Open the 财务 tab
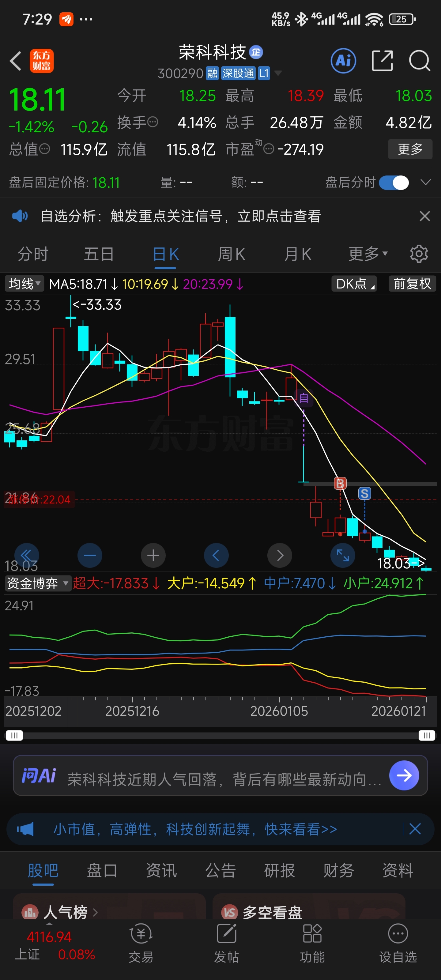Screen dimensions: 441x980 pyautogui.click(x=339, y=870)
